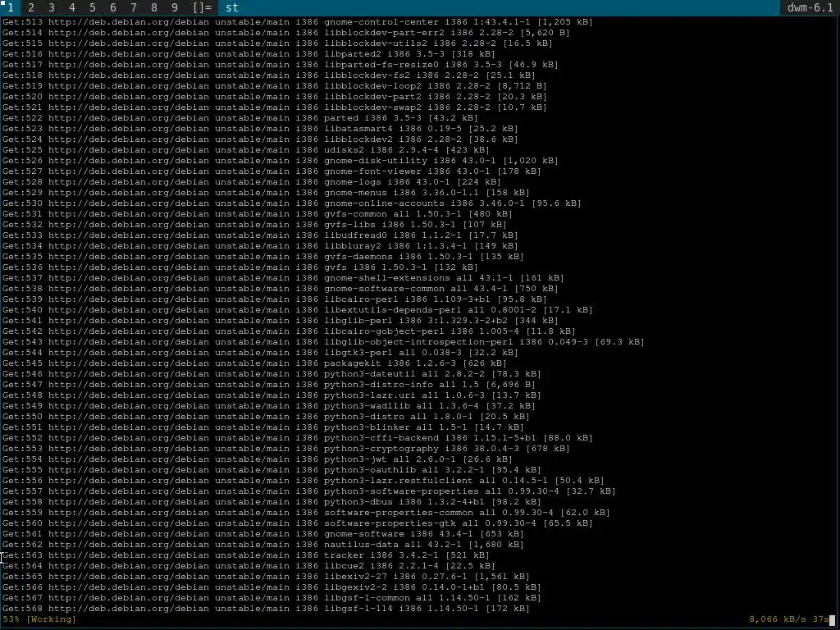Select the libgexiv2-2 line Get:566

point(272,587)
